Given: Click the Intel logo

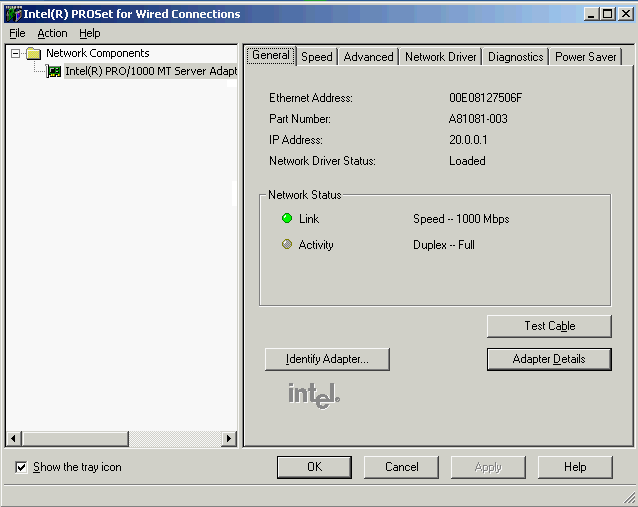Looking at the screenshot, I should pos(314,395).
